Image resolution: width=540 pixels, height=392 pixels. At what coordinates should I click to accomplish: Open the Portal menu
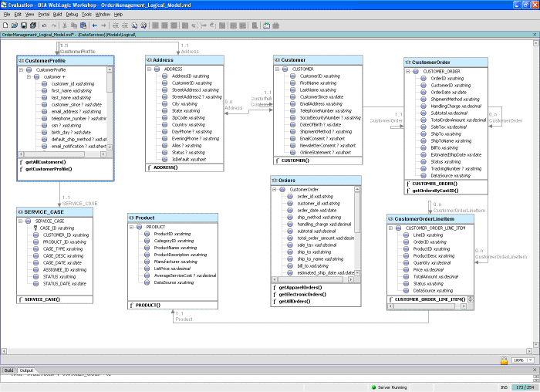point(44,15)
